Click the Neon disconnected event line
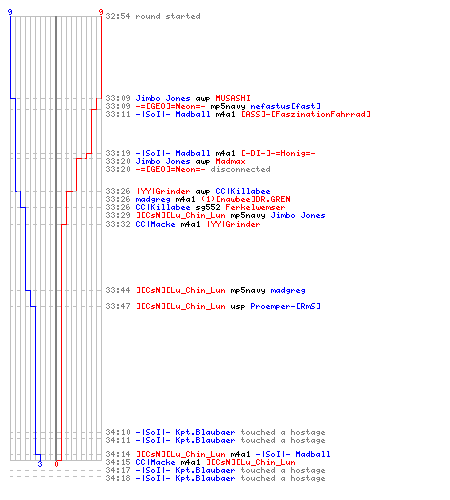450x500 pixels. (188, 169)
